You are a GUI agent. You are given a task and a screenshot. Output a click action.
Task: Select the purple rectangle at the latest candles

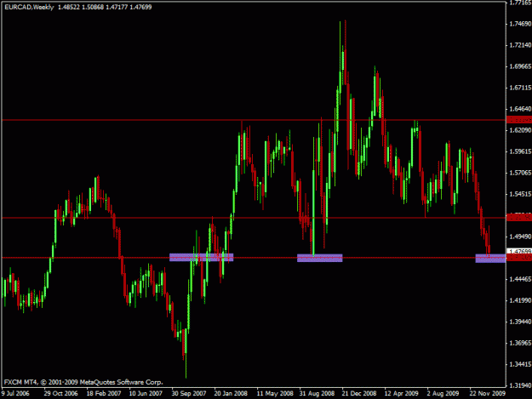pyautogui.click(x=490, y=259)
